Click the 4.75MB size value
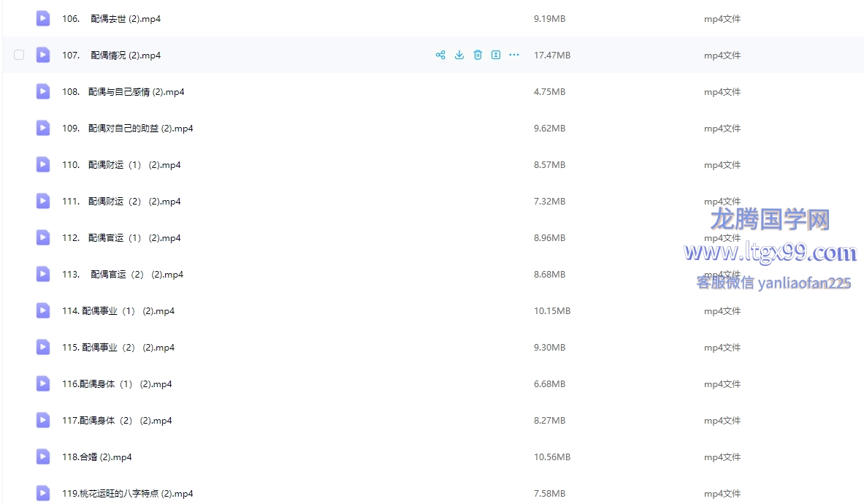 tap(549, 92)
